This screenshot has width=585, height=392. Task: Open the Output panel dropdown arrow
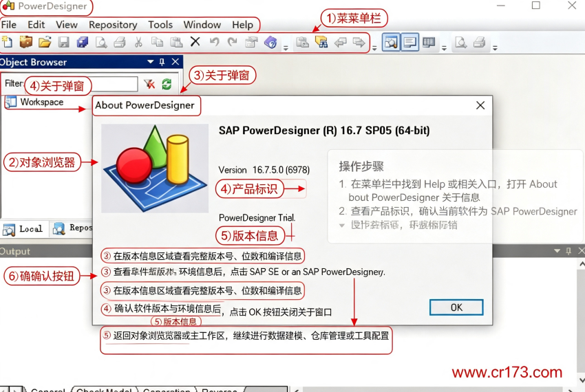tap(557, 251)
